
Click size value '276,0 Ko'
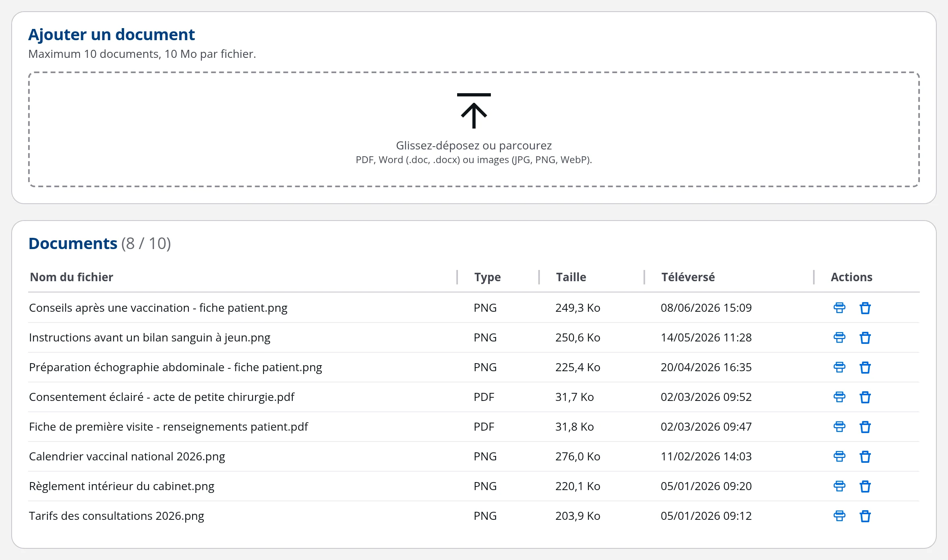pos(578,456)
